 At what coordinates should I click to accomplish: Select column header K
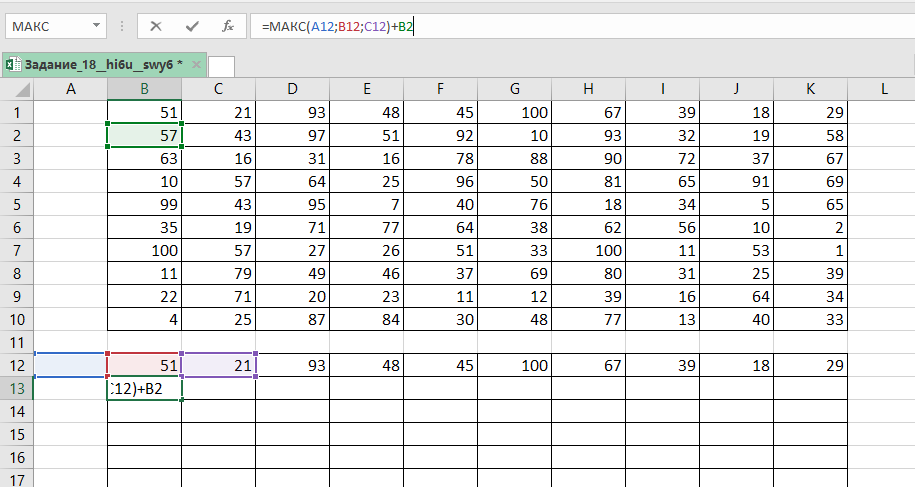point(810,90)
